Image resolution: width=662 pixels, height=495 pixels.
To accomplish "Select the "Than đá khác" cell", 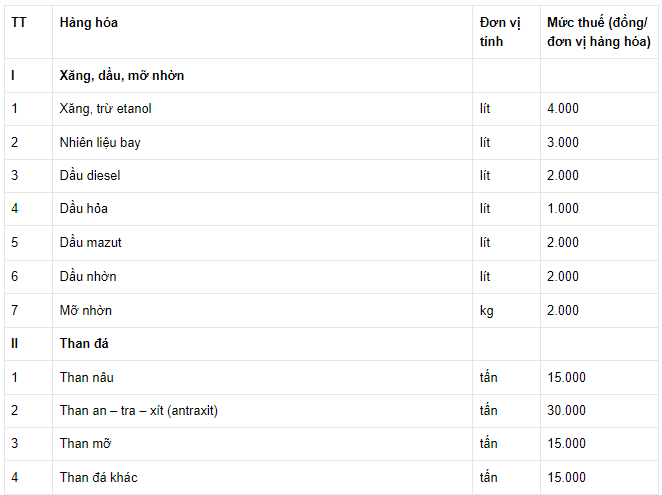I will (x=98, y=478).
